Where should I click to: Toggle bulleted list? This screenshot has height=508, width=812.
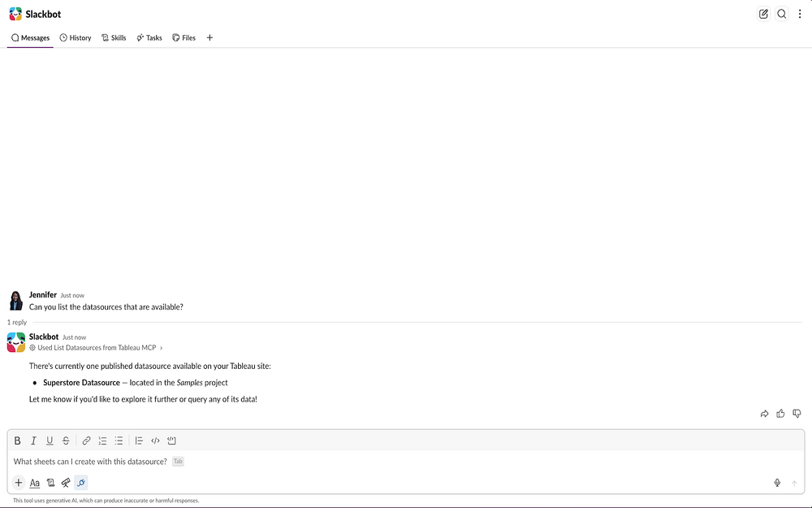click(x=119, y=441)
